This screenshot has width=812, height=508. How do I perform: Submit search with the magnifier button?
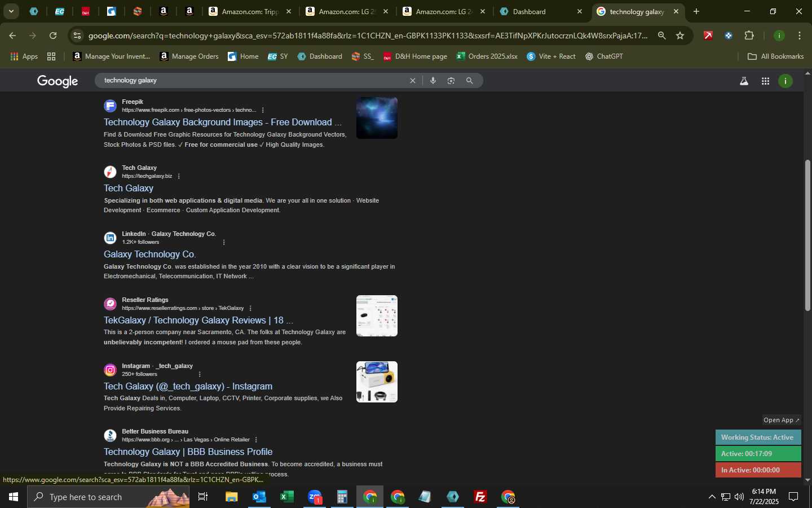point(469,81)
